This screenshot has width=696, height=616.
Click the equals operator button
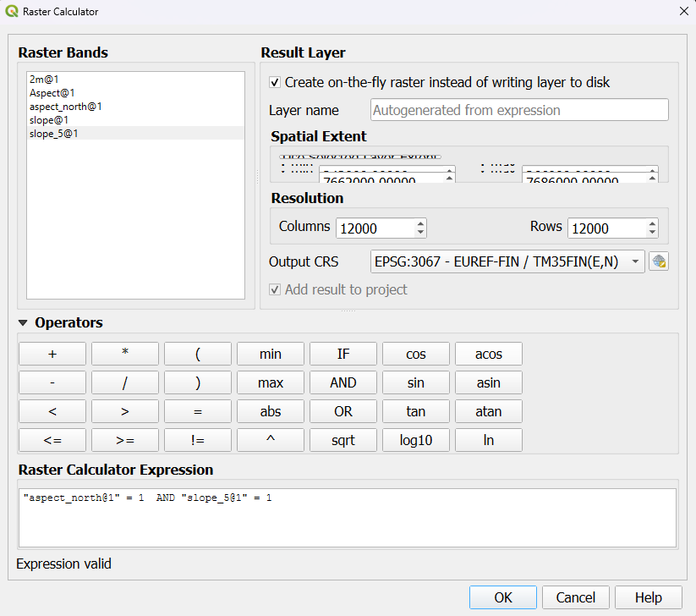pos(198,411)
